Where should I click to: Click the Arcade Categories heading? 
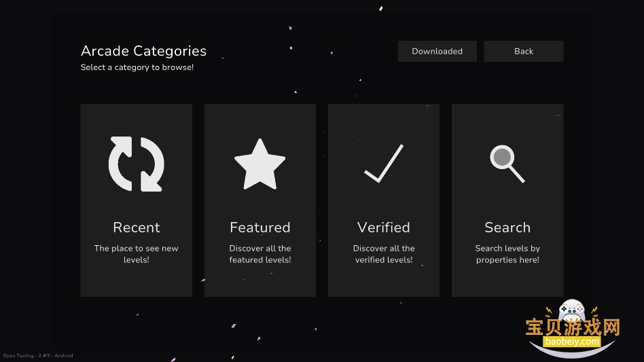(143, 51)
